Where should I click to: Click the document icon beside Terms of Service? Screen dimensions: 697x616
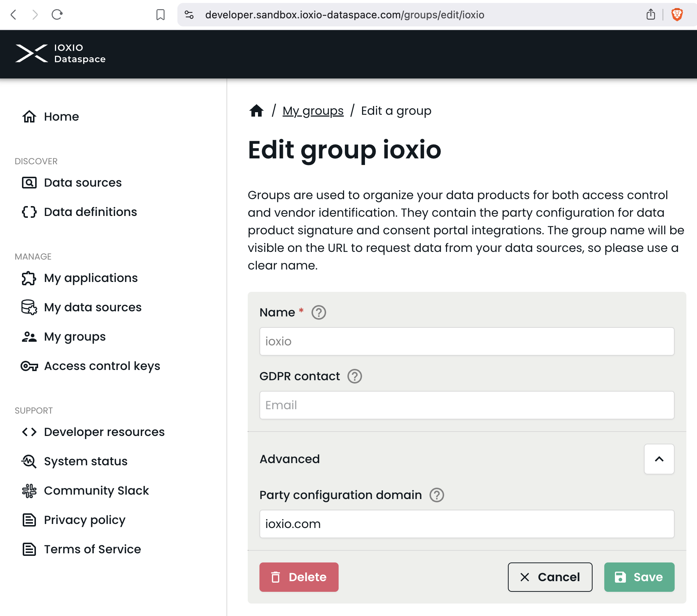point(29,549)
